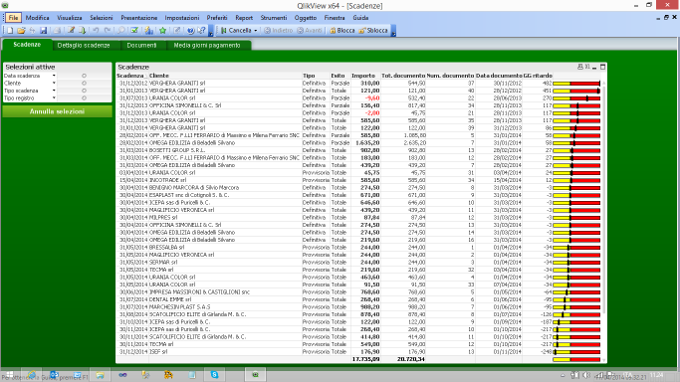Click the Redo arrow toolbar icon
The image size is (680, 382).
pyautogui.click(x=107, y=30)
